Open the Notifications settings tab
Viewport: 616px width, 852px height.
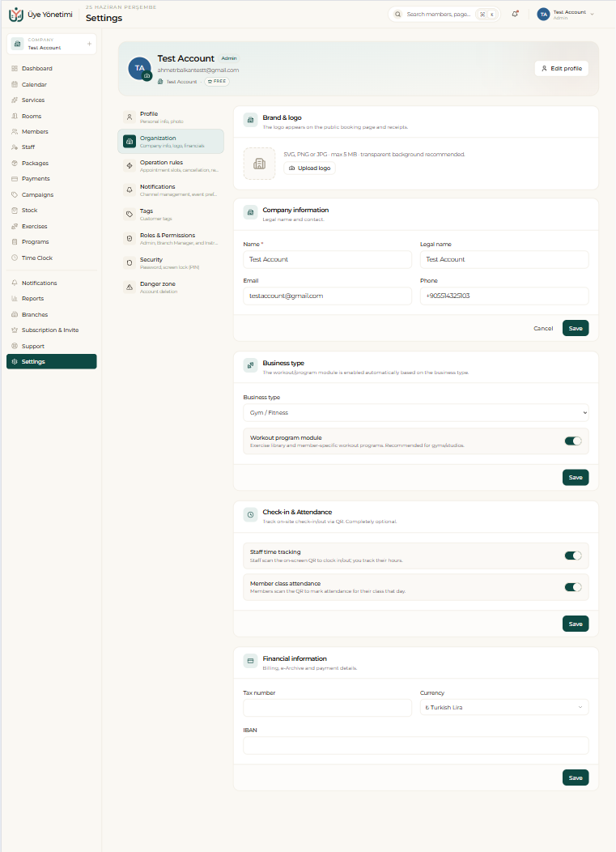click(171, 190)
